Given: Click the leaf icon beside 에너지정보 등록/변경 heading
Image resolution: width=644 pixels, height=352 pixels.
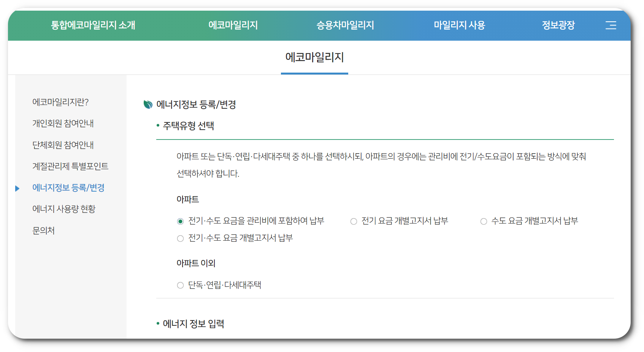Looking at the screenshot, I should coord(147,104).
